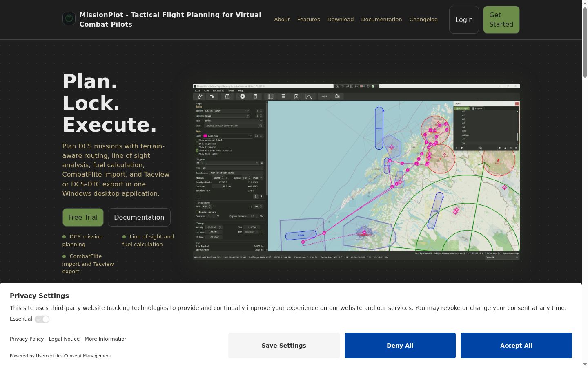Accept All tracking technologies
The width and height of the screenshot is (588, 368).
pyautogui.click(x=516, y=346)
